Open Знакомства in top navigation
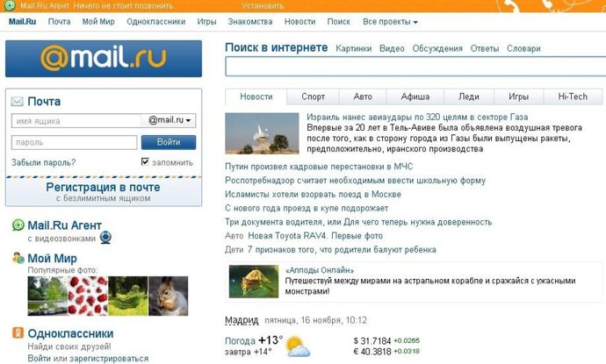The width and height of the screenshot is (606, 364). (250, 22)
